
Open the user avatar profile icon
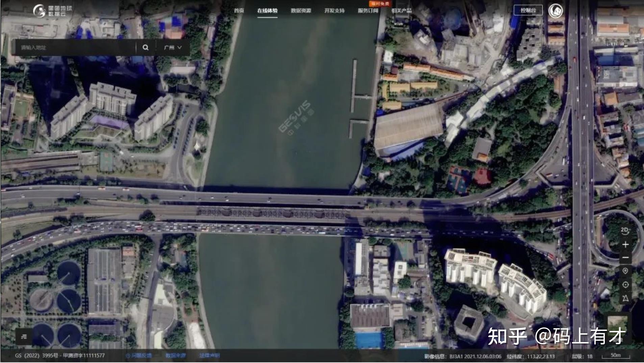coord(555,11)
